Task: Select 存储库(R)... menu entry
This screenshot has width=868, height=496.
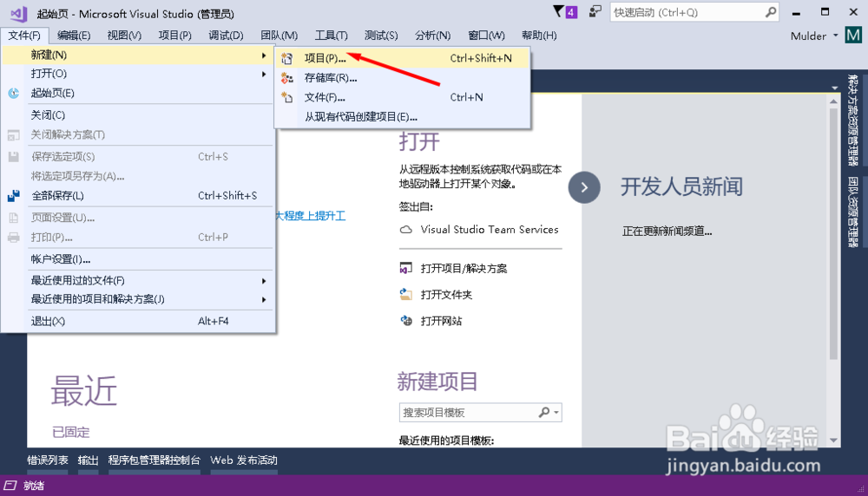Action: pos(403,77)
